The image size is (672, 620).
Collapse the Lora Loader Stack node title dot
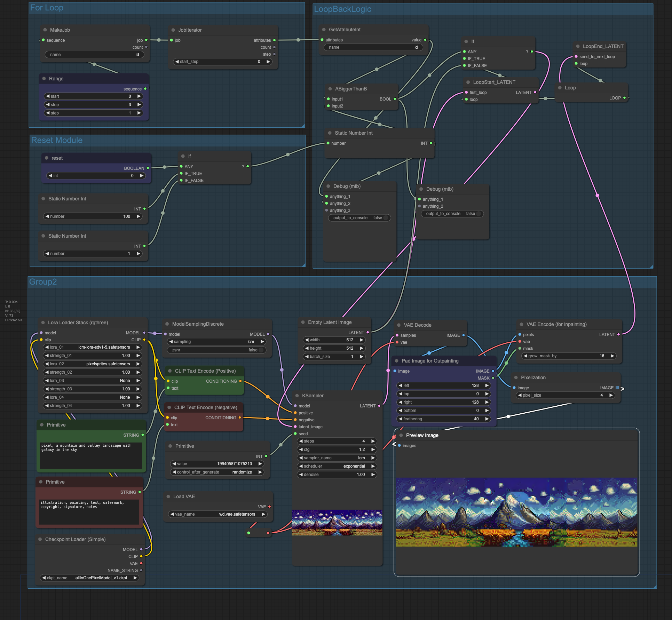point(43,323)
